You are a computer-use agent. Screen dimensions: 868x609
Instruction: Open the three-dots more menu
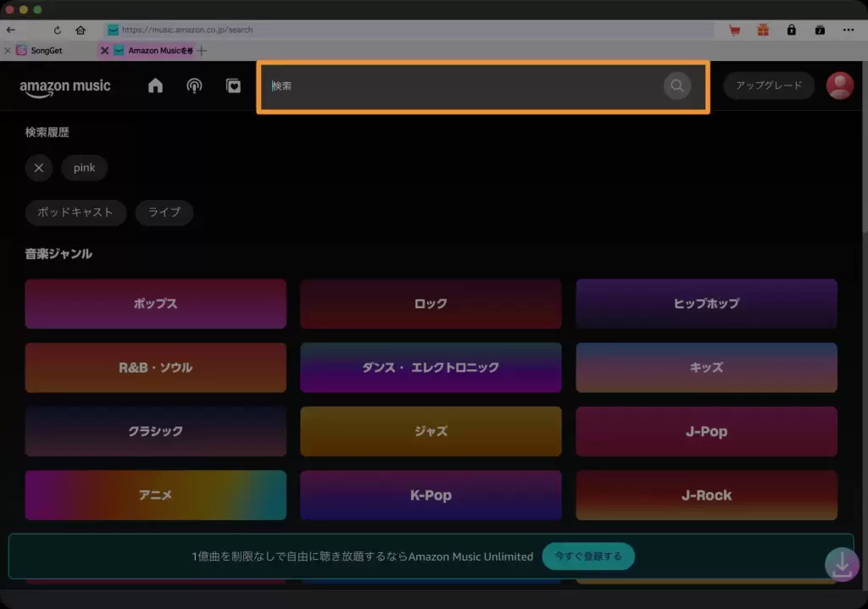point(849,30)
